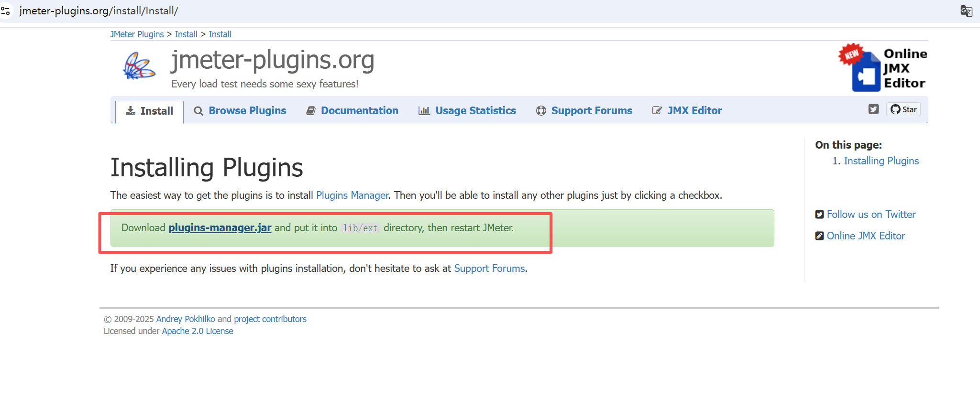The width and height of the screenshot is (980, 420).
Task: Jump to Installing Plugins section link
Action: [x=881, y=161]
